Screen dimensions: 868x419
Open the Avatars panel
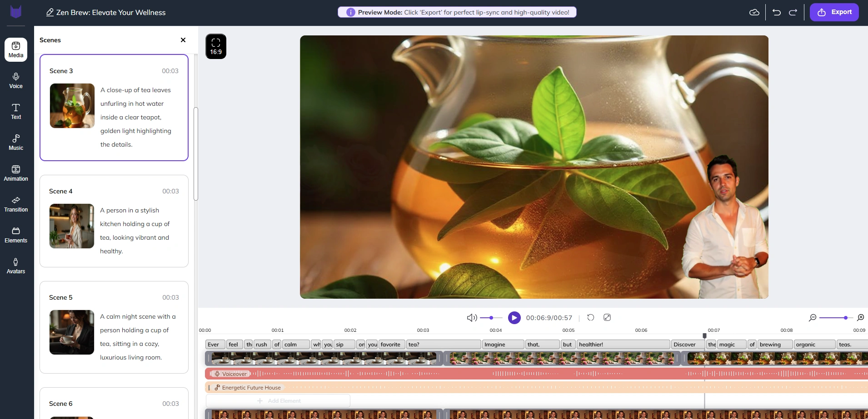[16, 266]
